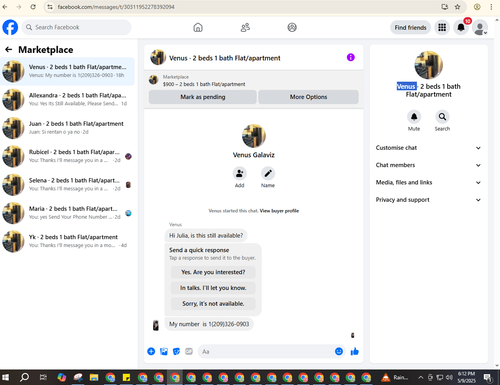Viewport: 500px width, 385px height.
Task: Open the emoji picker in message box
Action: (339, 351)
